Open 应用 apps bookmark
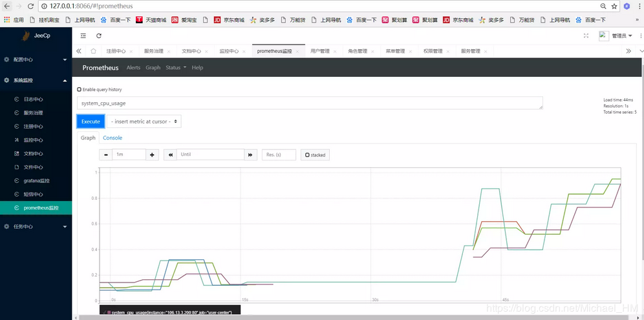The width and height of the screenshot is (644, 320). 14,20
